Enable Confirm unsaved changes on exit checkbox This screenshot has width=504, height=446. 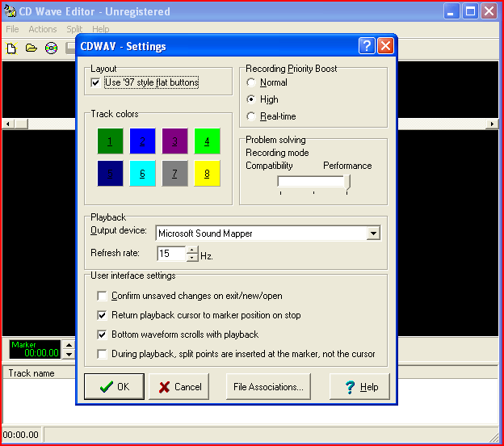coord(102,296)
